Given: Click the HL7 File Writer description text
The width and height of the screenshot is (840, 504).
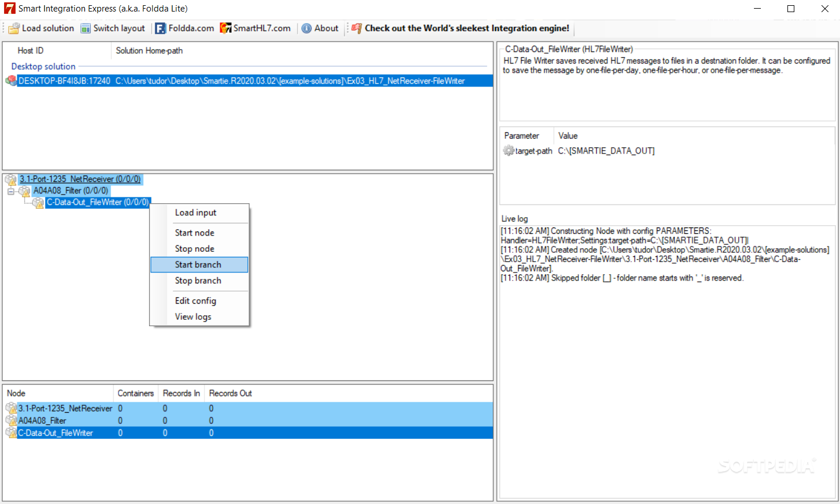Looking at the screenshot, I should click(x=666, y=65).
